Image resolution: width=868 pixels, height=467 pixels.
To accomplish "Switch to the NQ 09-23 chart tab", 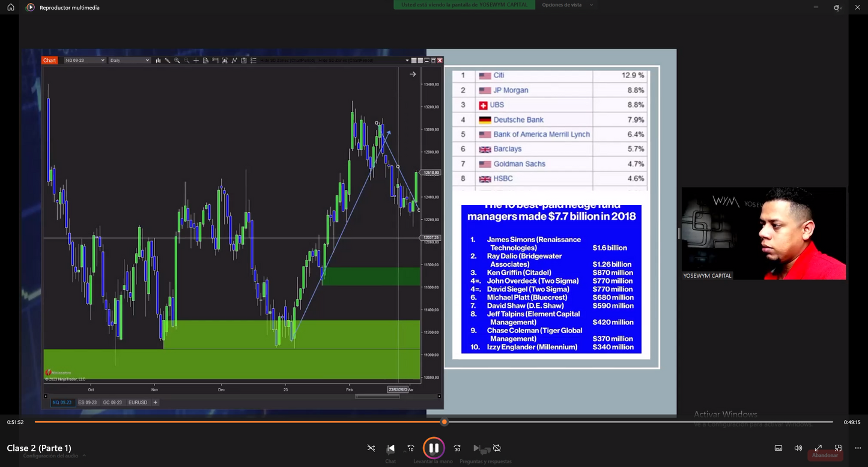I will coord(62,402).
